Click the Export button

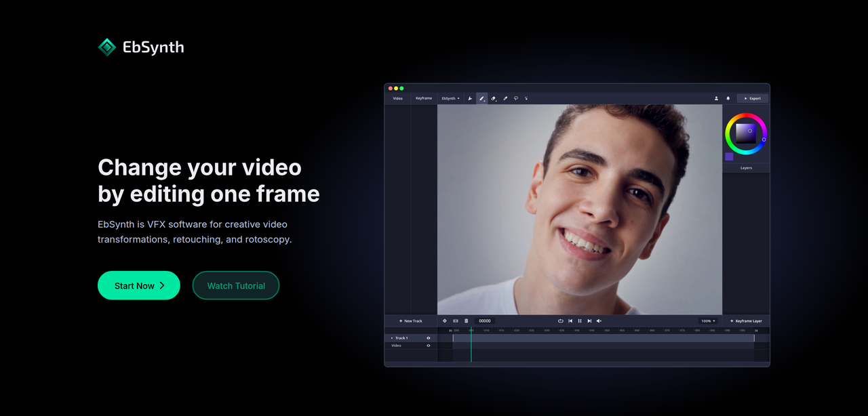coord(752,98)
